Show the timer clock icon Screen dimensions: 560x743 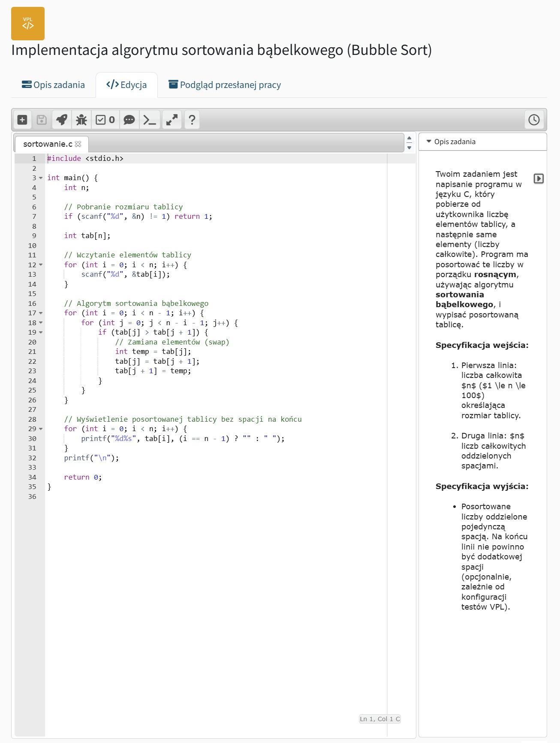534,120
